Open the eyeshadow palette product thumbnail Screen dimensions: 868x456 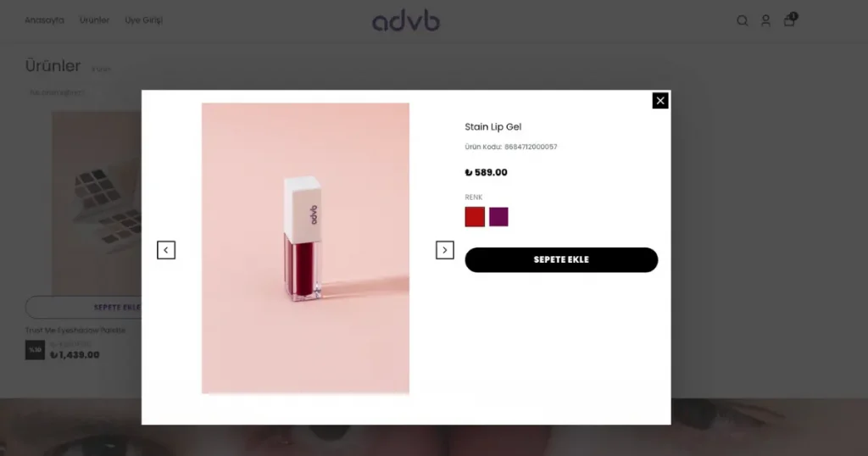(97, 203)
